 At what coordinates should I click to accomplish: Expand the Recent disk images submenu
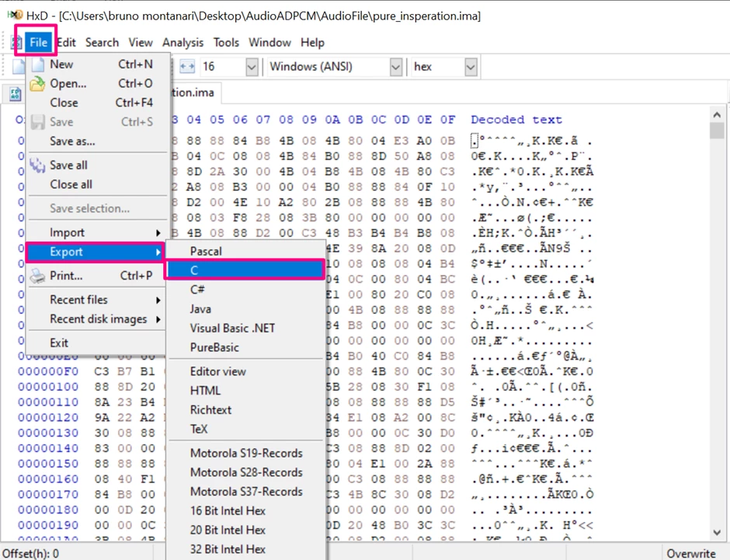[97, 319]
